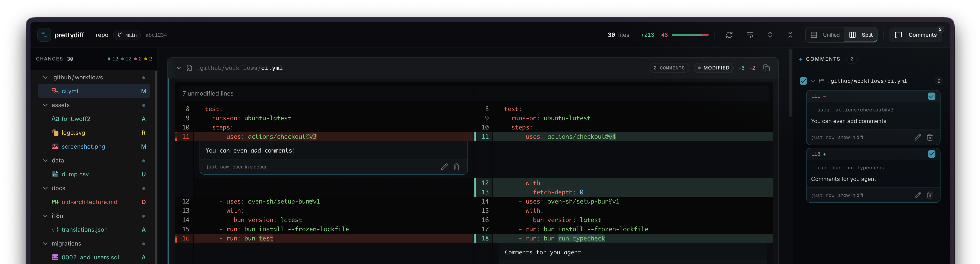Image resolution: width=980 pixels, height=264 pixels.
Task: Click the 2 COMMENTS badge
Action: click(x=669, y=68)
